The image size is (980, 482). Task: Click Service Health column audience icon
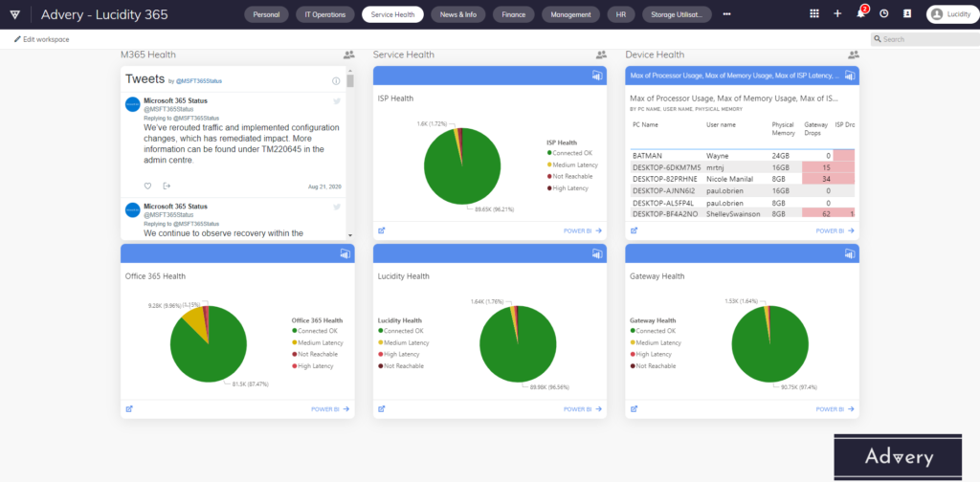(601, 55)
